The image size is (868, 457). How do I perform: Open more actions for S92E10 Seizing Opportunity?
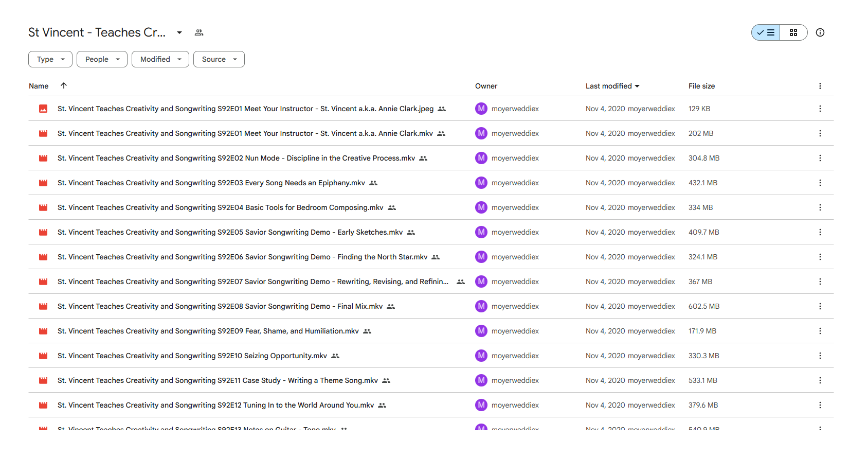pos(820,356)
